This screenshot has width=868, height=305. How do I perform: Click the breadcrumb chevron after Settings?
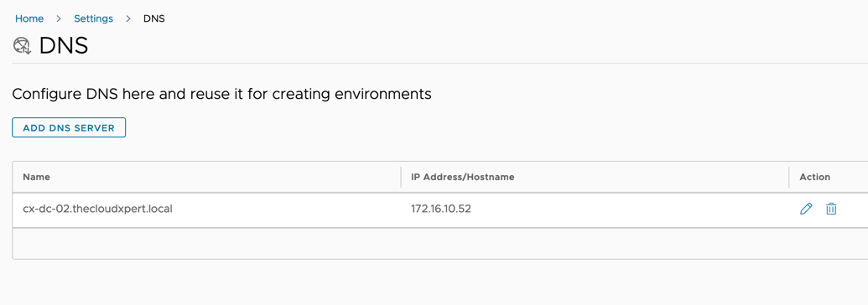(x=127, y=18)
